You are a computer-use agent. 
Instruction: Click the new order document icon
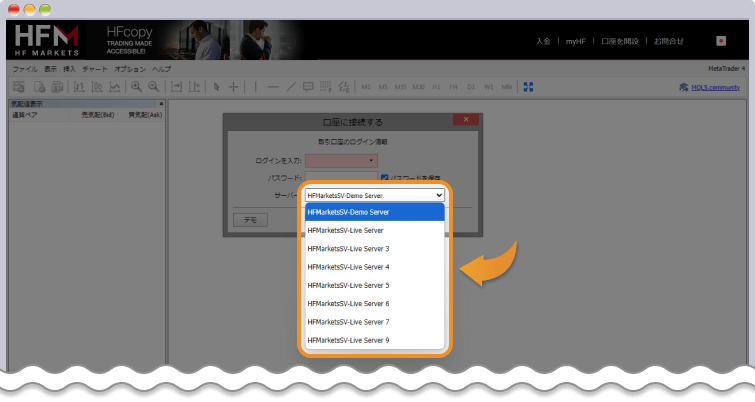click(x=39, y=87)
